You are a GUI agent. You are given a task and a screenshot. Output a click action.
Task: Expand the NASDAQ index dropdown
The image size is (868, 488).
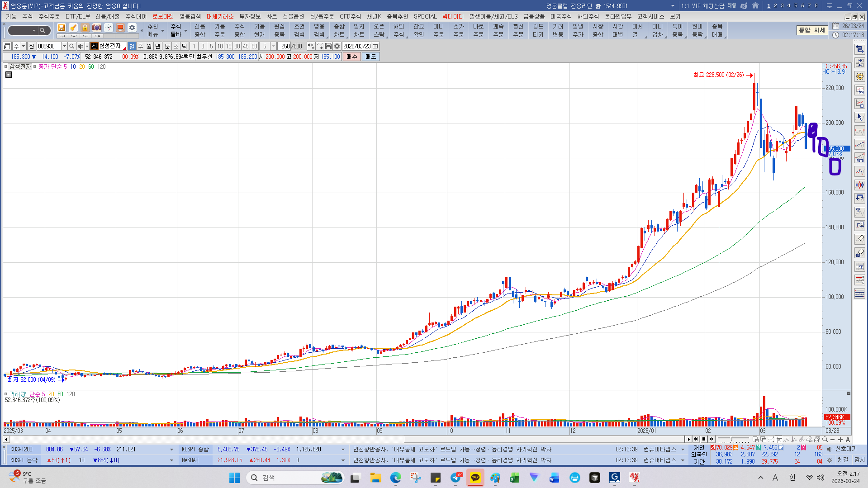tap(343, 460)
